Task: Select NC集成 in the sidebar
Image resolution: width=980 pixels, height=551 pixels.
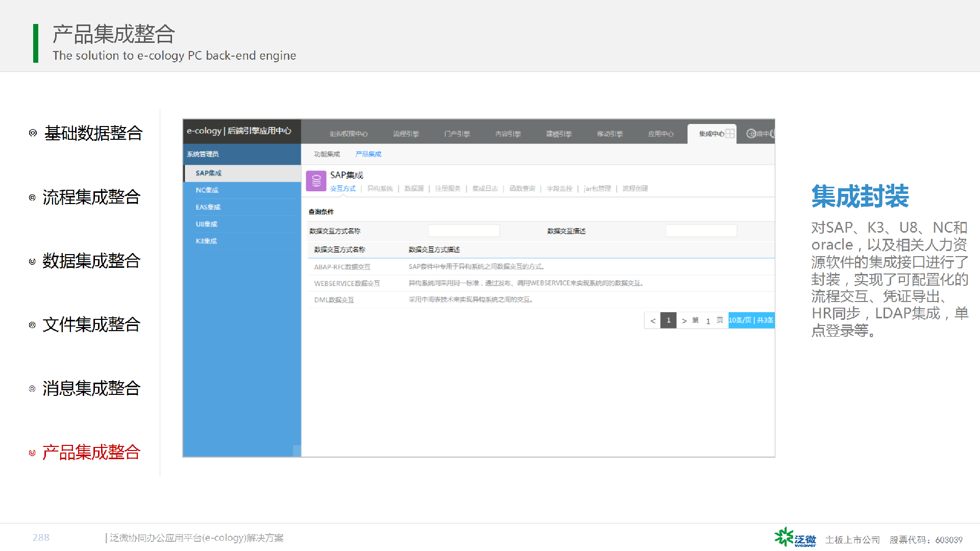Action: 242,190
